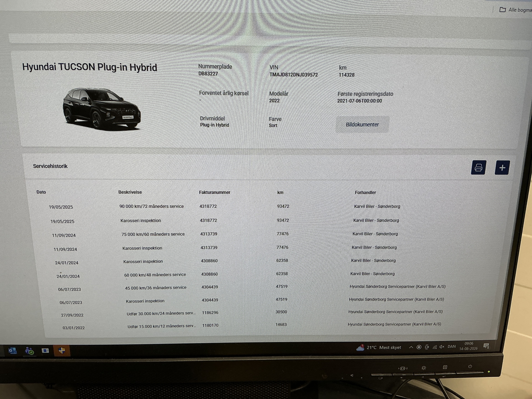Click the Forventet årlig kørsel label

pyautogui.click(x=224, y=93)
